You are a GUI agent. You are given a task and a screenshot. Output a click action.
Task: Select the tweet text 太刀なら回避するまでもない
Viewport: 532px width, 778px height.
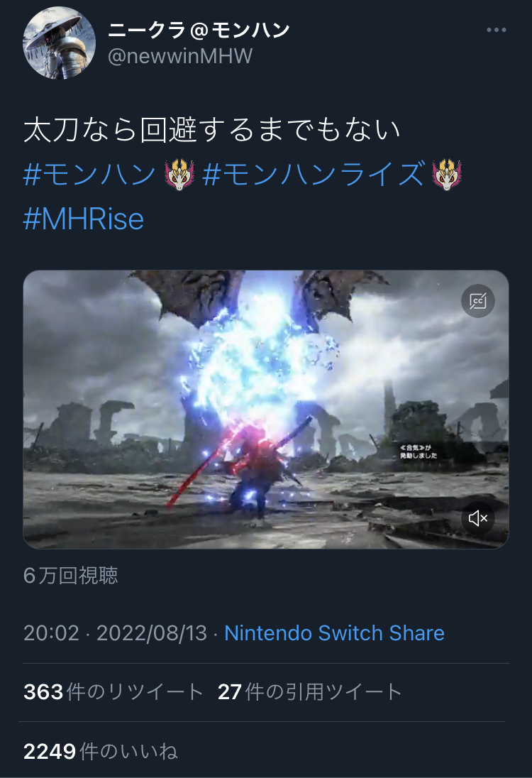pyautogui.click(x=211, y=130)
